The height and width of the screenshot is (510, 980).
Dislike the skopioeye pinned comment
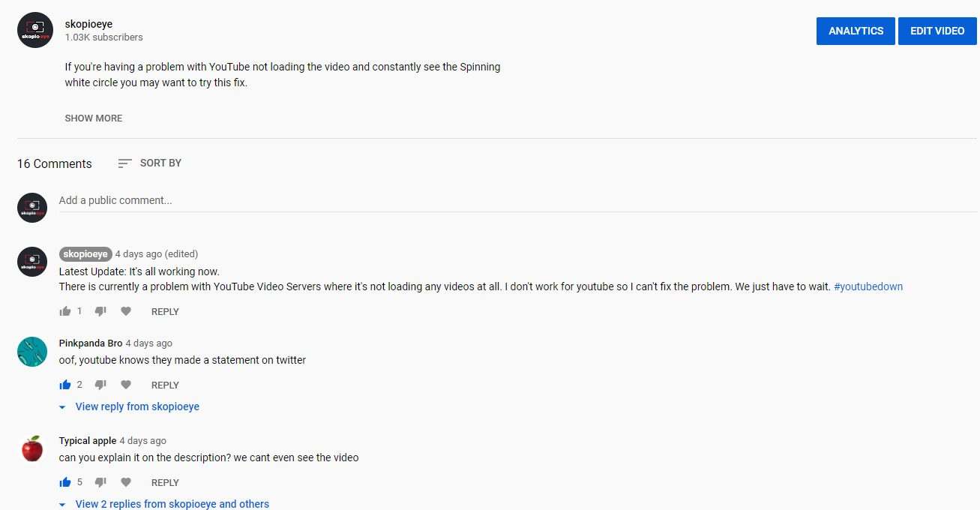pyautogui.click(x=100, y=311)
